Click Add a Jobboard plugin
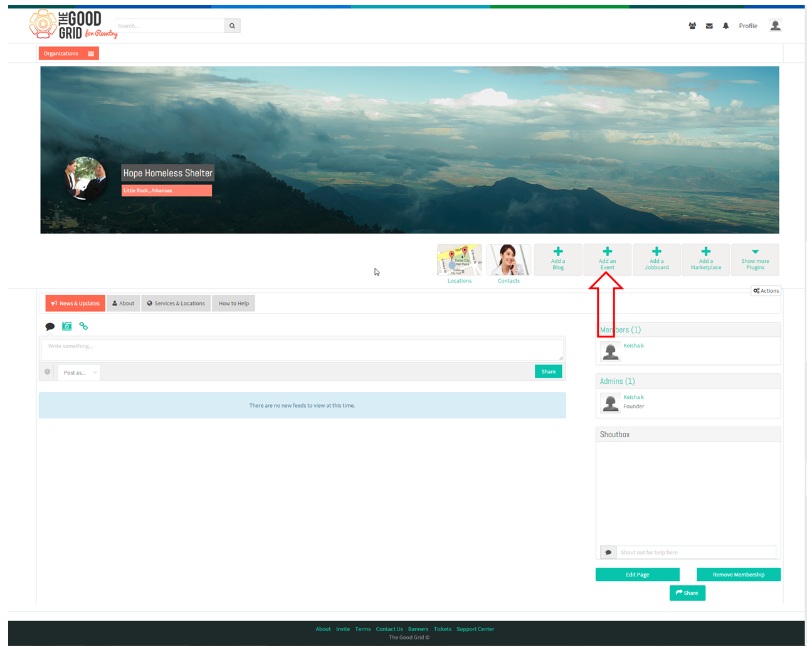The height and width of the screenshot is (648, 812). [x=656, y=260]
